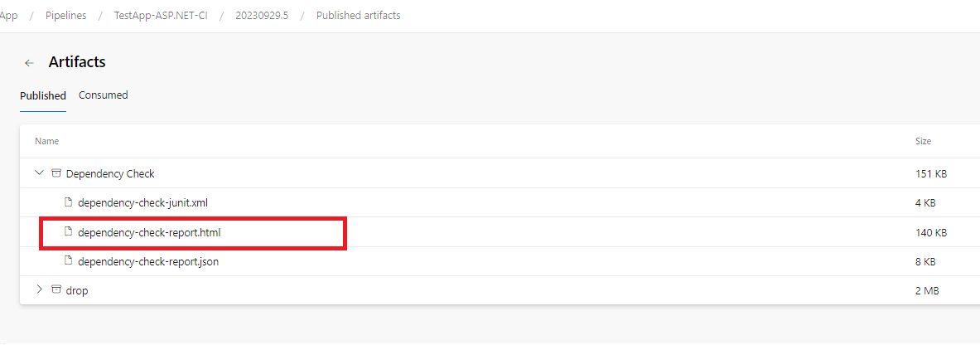This screenshot has height=345, width=980.
Task: Expand the drop artifact folder
Action: coord(38,290)
